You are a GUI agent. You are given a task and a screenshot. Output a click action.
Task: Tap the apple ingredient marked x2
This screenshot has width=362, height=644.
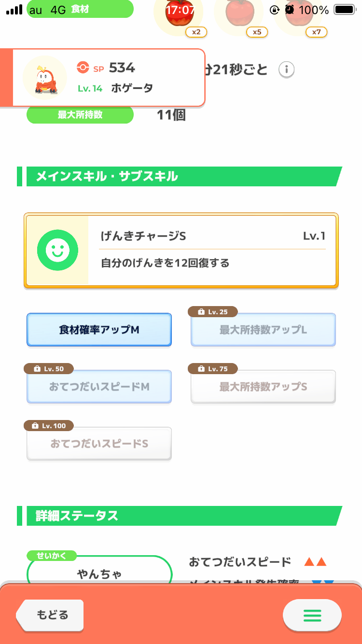[x=178, y=15]
